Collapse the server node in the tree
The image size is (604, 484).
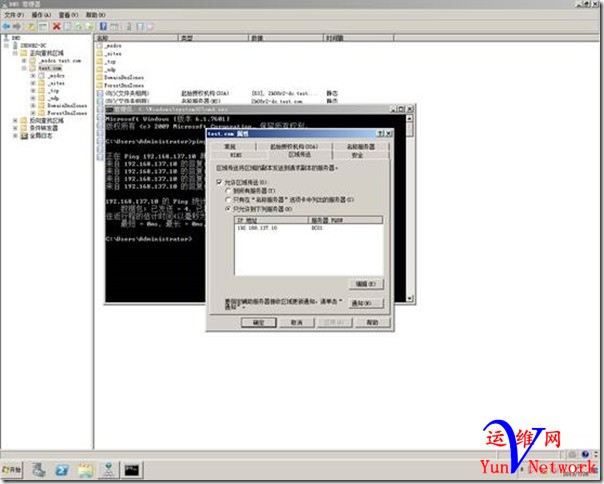(7, 45)
